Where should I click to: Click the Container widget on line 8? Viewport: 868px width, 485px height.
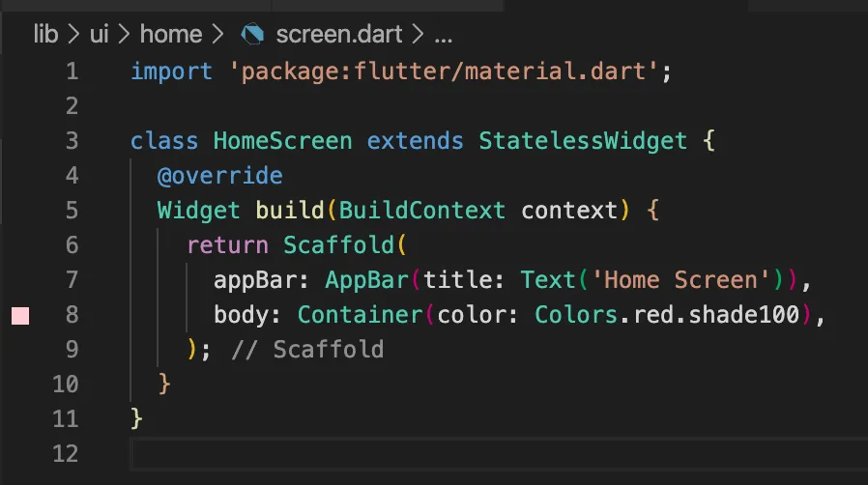tap(360, 315)
